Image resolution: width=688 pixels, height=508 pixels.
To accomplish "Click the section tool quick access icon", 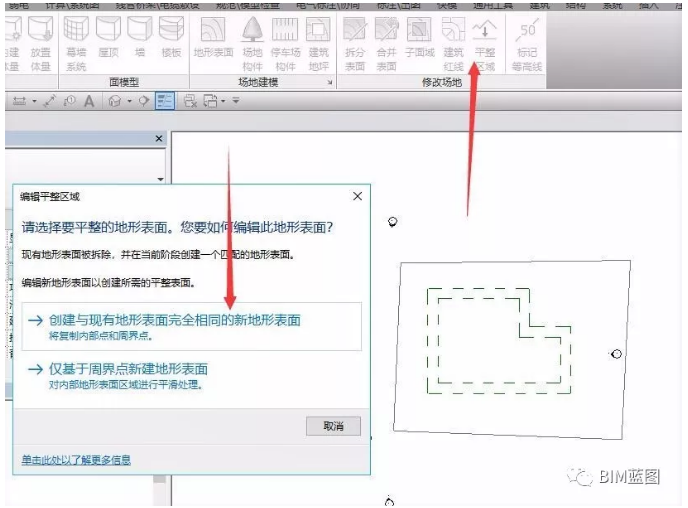I will pyautogui.click(x=143, y=101).
